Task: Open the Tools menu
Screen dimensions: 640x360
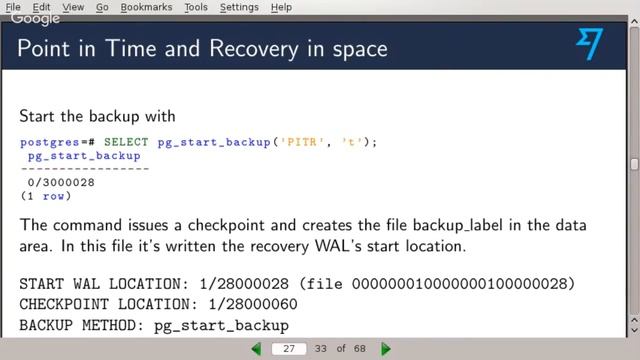Action: tap(196, 7)
